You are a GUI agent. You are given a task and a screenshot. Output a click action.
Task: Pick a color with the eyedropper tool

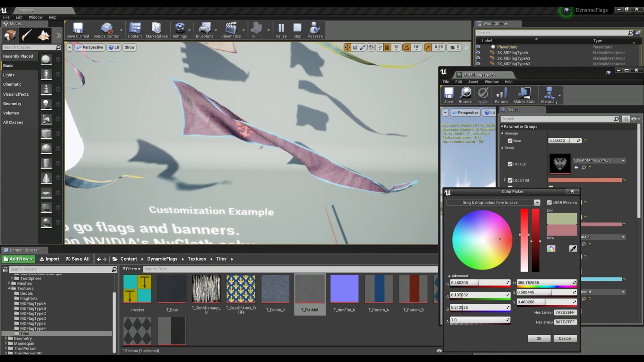[573, 249]
